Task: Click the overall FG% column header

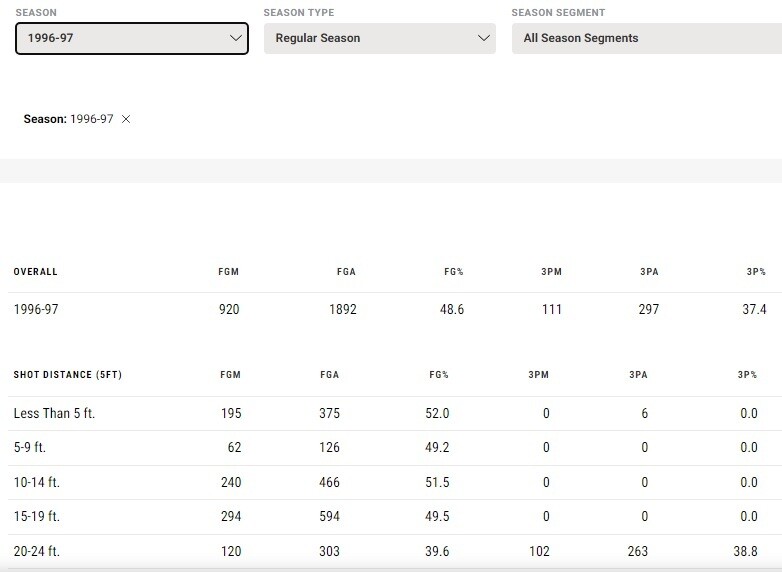Action: click(454, 272)
